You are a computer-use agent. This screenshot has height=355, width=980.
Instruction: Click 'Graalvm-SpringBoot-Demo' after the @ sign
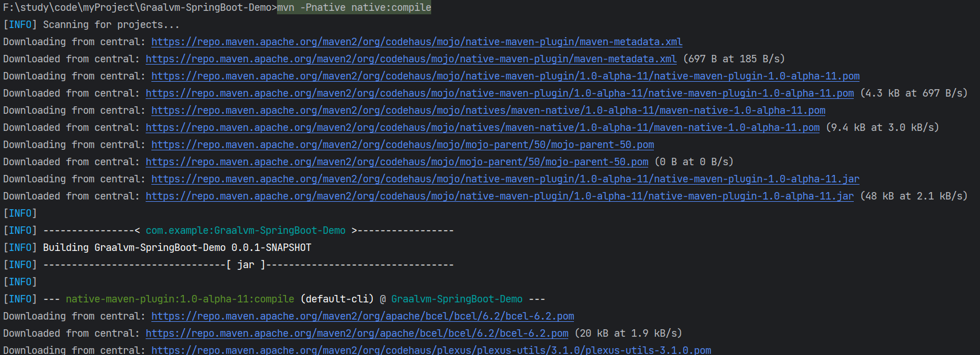pos(457,299)
